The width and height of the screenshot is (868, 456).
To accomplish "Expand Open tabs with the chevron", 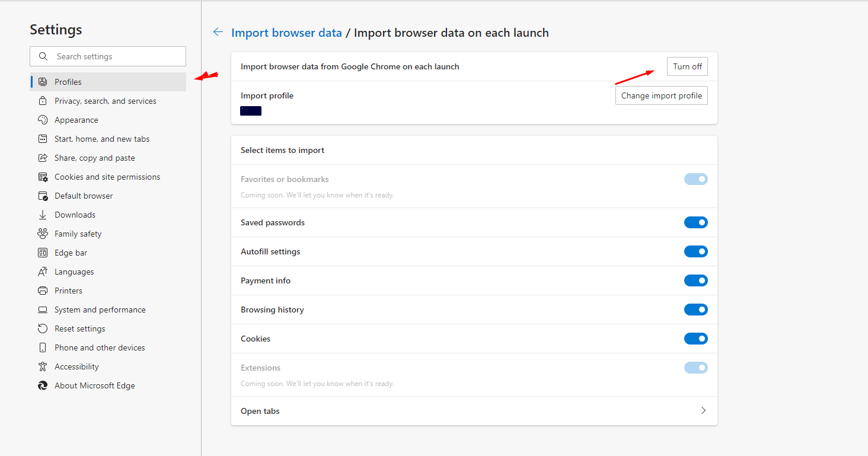I will click(703, 410).
